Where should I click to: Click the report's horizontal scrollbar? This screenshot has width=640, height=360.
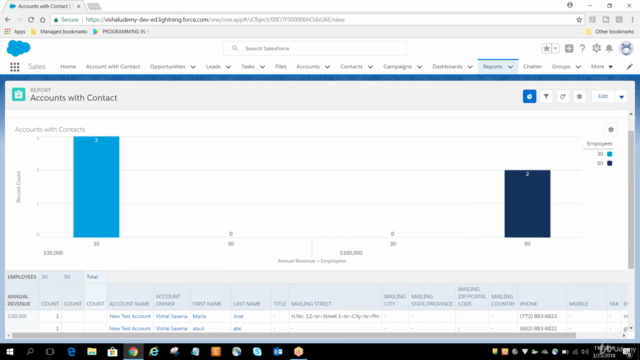click(294, 336)
